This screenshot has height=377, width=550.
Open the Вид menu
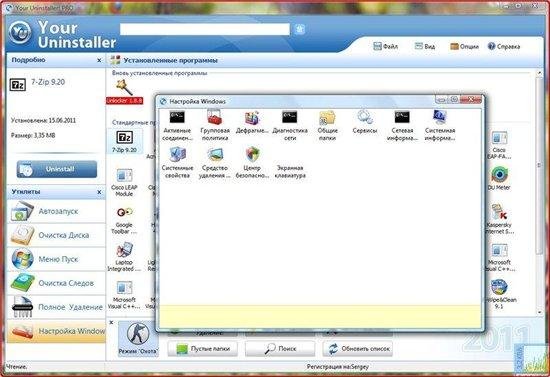coord(425,46)
